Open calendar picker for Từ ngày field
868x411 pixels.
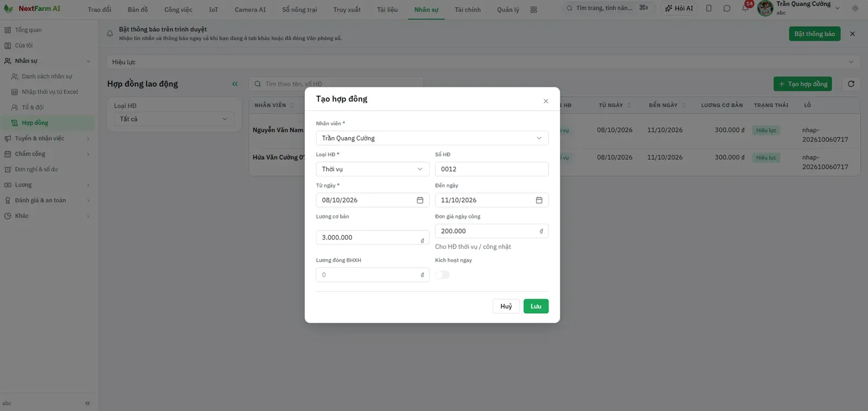pos(420,200)
